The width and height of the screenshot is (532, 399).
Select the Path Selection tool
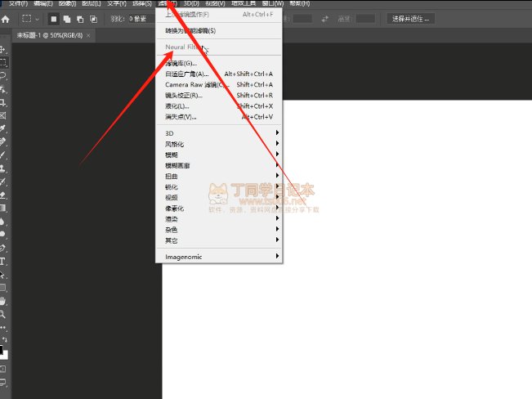coord(3,275)
